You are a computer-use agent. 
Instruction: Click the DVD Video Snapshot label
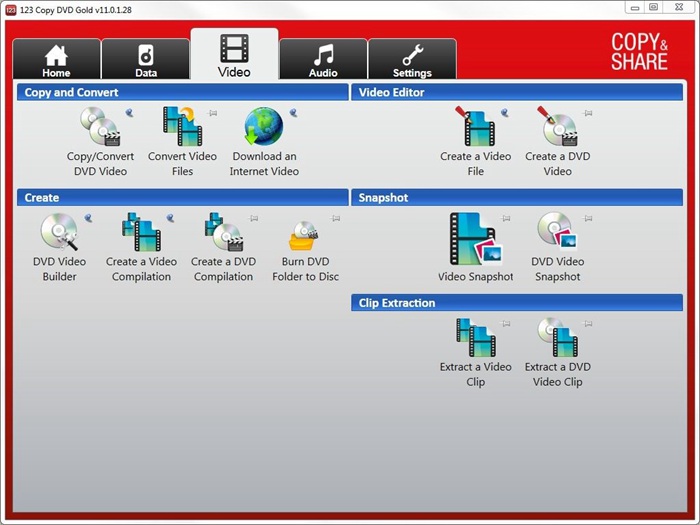click(x=558, y=269)
